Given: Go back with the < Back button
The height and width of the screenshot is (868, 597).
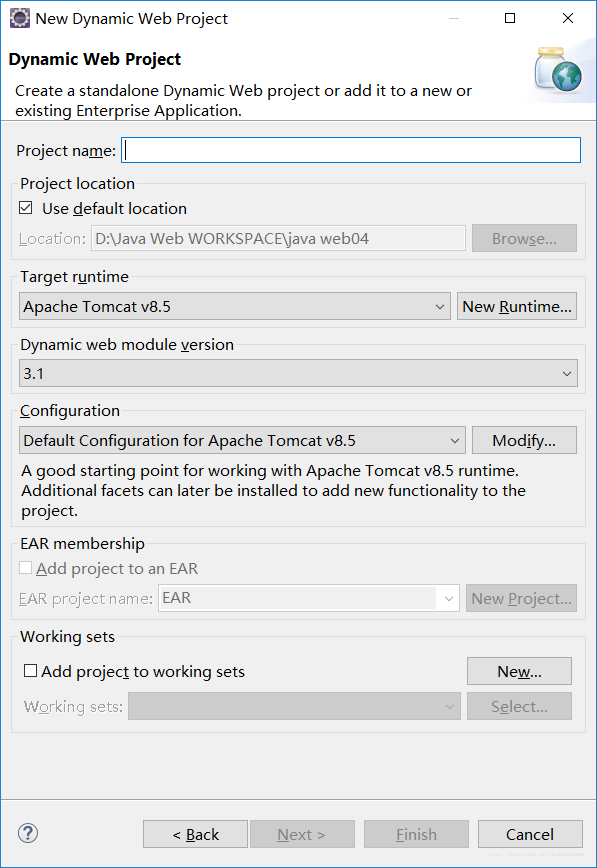Looking at the screenshot, I should pyautogui.click(x=195, y=834).
